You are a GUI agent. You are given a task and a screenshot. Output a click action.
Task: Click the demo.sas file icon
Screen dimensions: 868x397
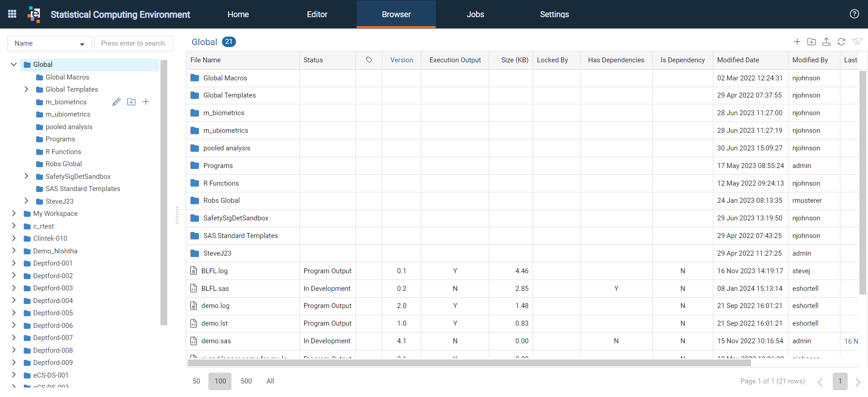coord(193,341)
